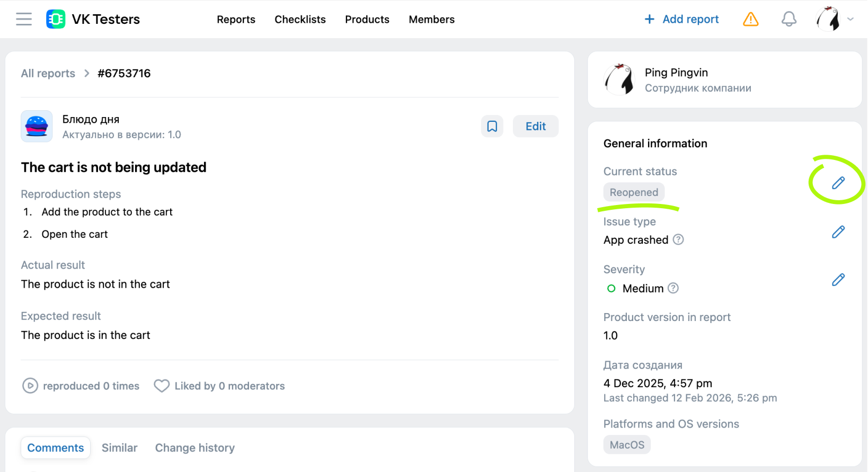Like the report with the heart icon
868x472 pixels.
(162, 386)
